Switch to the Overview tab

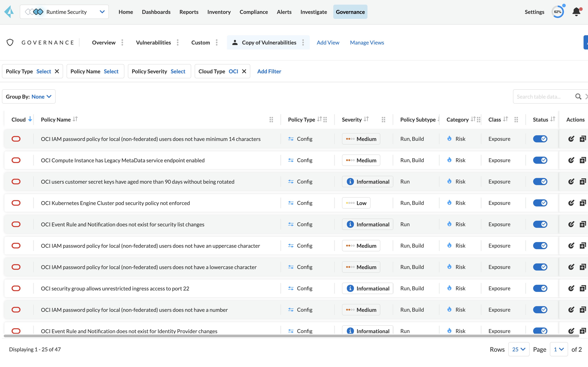[103, 43]
